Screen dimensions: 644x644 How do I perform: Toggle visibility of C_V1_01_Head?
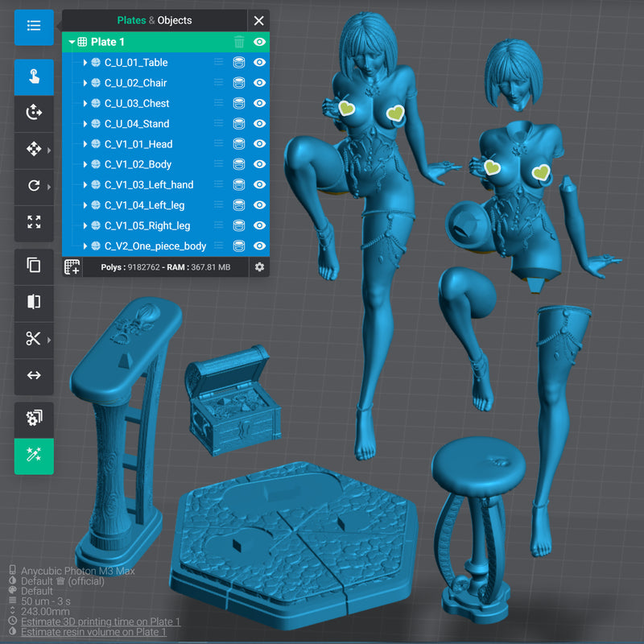tap(259, 144)
